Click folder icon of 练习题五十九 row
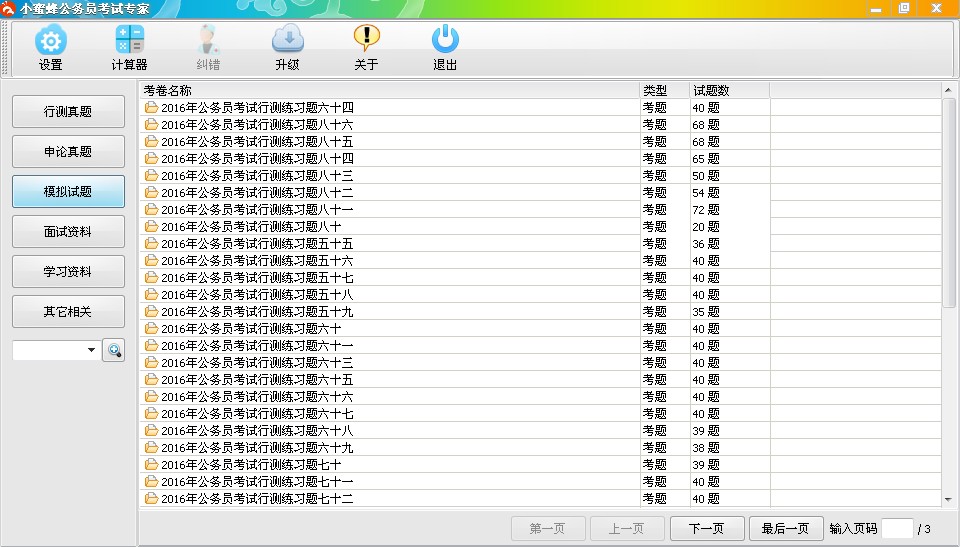The image size is (960, 547). point(151,312)
